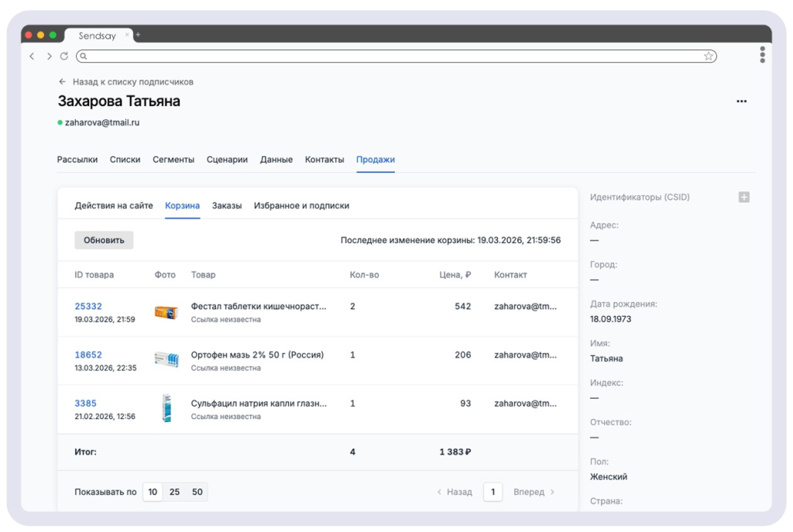Screen dimensions: 793x532
Task: Switch to the Данные tab
Action: coord(276,160)
